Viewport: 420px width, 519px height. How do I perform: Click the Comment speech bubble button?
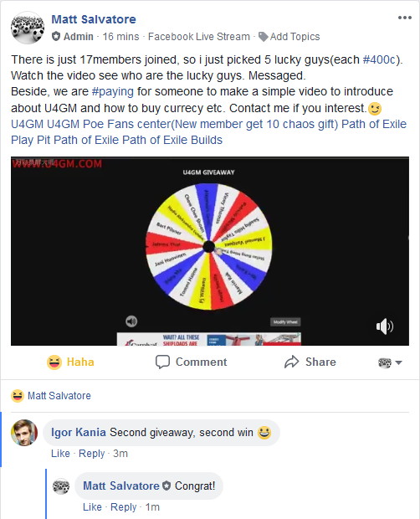click(x=192, y=362)
